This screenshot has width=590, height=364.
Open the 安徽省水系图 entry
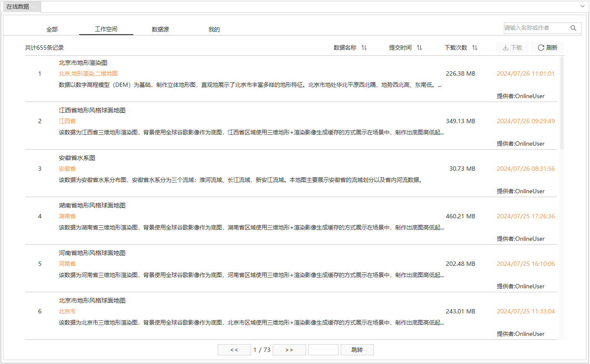[x=77, y=158]
